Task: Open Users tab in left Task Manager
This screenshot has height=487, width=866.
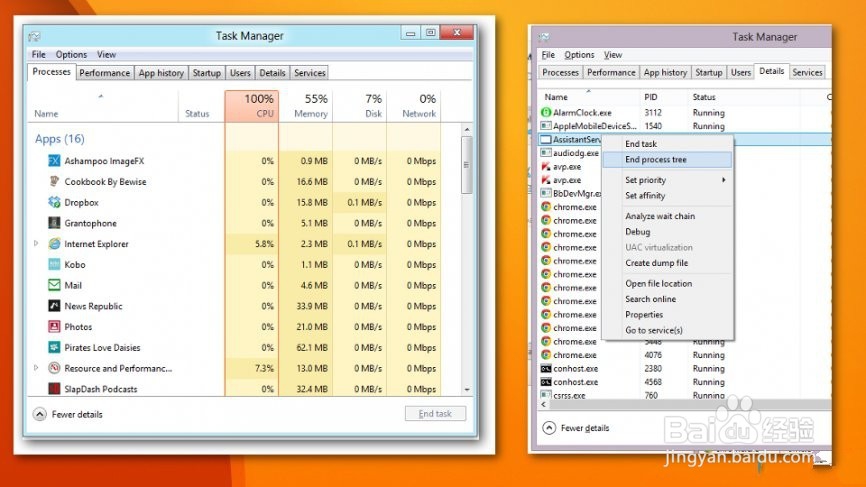Action: (240, 73)
